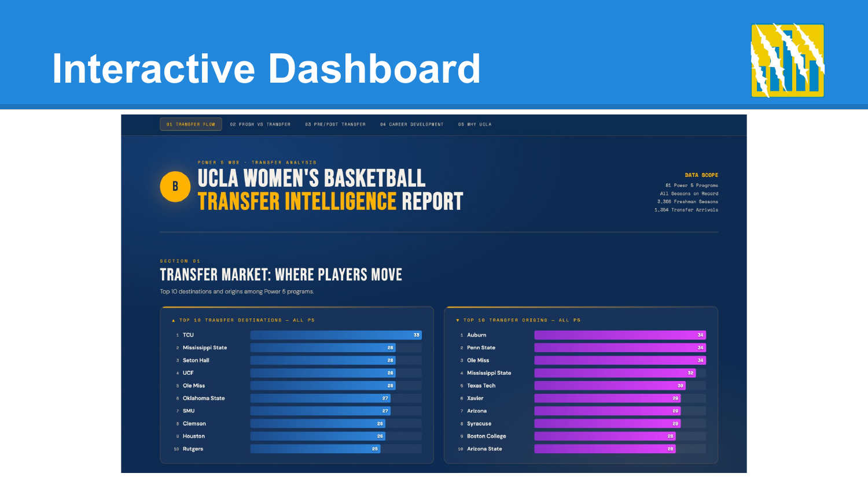Viewport: 868px width, 488px height.
Task: Go to 04 Career Development tab
Action: [412, 124]
